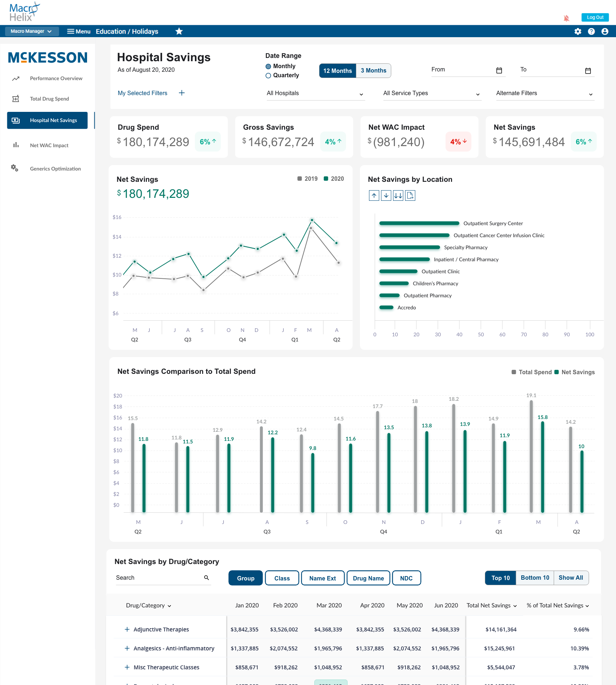Click the Macro Helix logo
Image resolution: width=616 pixels, height=685 pixels.
(24, 12)
